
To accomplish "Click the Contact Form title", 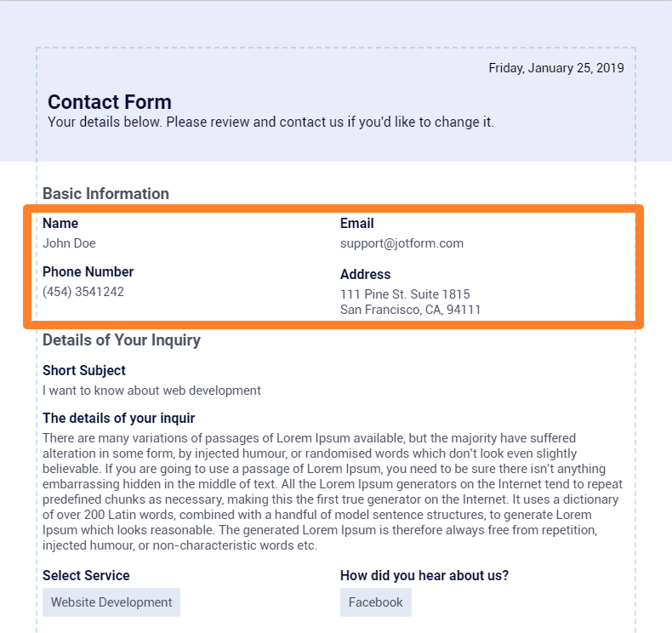I will pos(110,102).
